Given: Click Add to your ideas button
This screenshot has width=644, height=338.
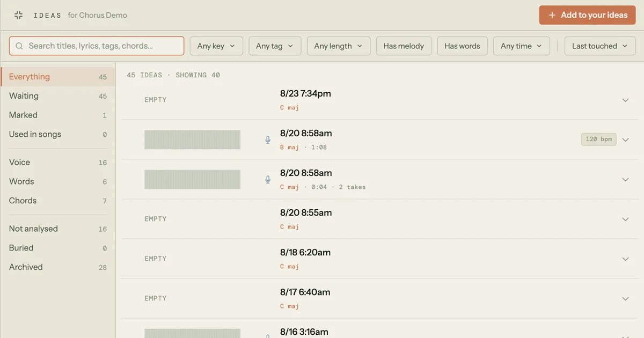Looking at the screenshot, I should pyautogui.click(x=587, y=15).
